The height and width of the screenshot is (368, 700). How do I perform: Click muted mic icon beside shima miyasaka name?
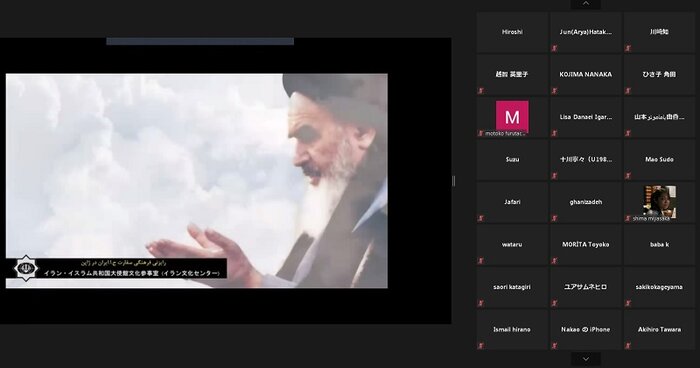[628, 218]
